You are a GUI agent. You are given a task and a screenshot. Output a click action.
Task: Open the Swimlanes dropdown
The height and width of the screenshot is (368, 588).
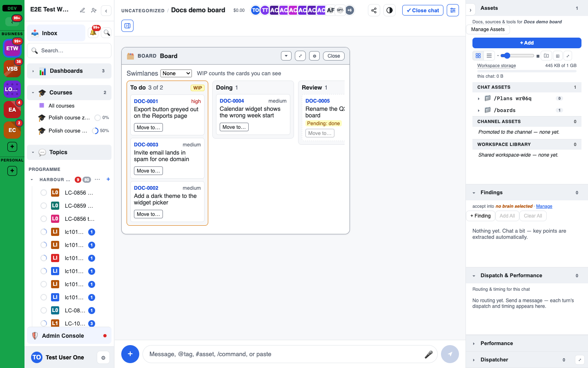tap(176, 73)
